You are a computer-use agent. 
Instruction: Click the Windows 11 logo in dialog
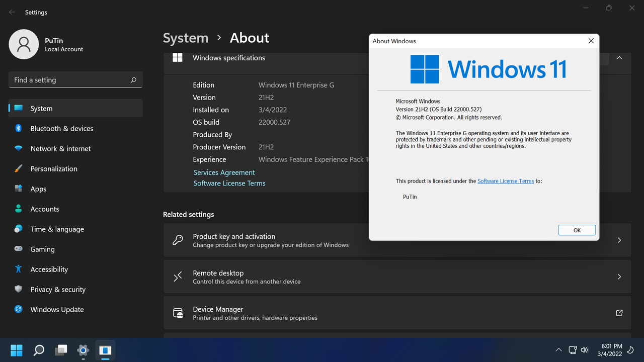(488, 69)
